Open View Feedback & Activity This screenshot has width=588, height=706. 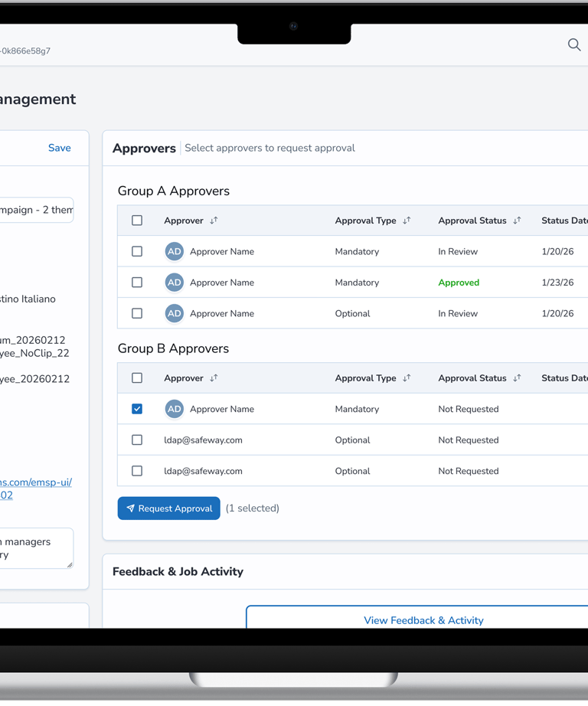(423, 620)
